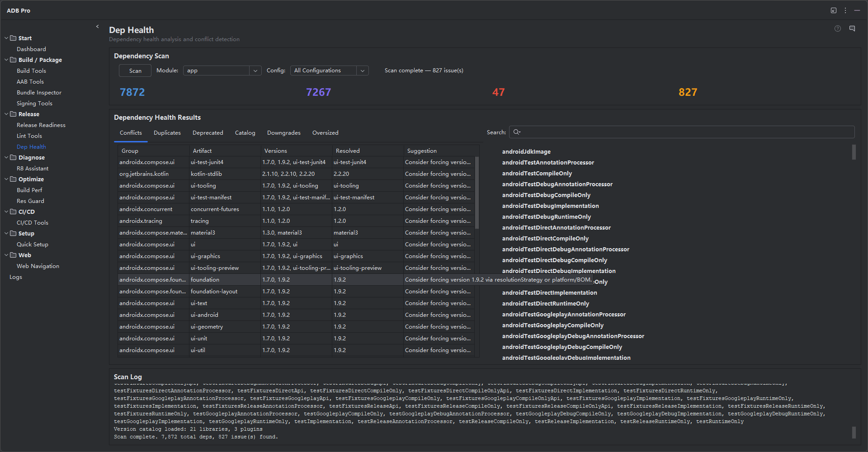Screen dimensions: 868x452
Task: Click the 827 issues count
Action: point(688,92)
